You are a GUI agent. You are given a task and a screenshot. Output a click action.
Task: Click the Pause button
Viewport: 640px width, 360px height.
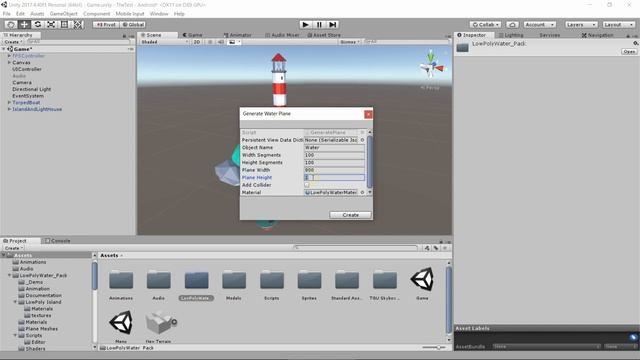click(319, 24)
